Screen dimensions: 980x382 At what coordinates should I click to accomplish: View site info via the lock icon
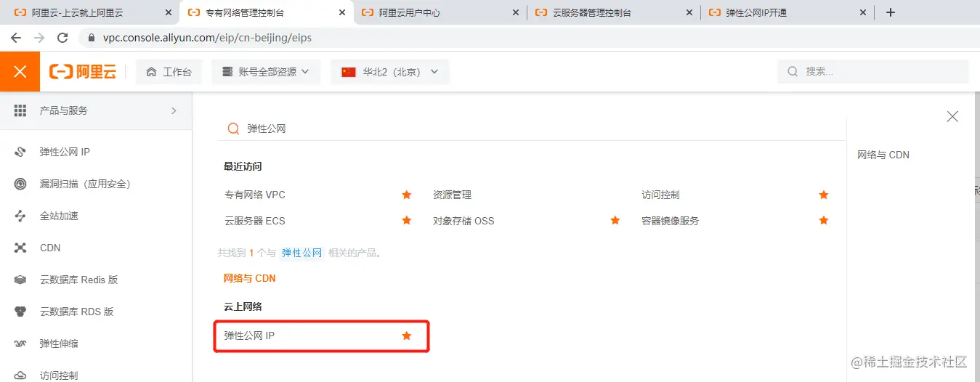tap(91, 37)
